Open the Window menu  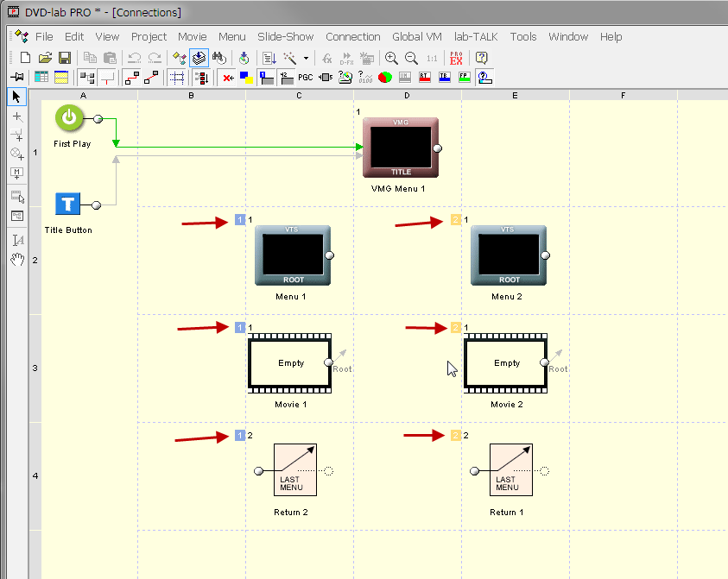(x=568, y=36)
